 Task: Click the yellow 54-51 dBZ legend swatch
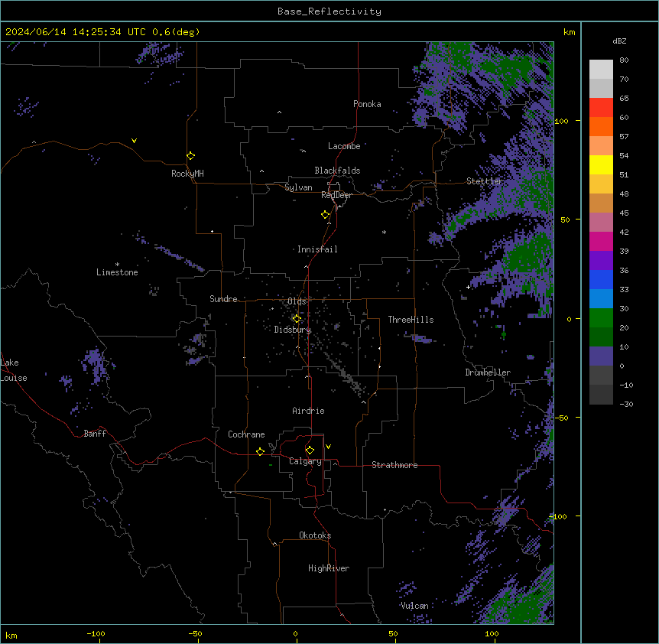[601, 164]
